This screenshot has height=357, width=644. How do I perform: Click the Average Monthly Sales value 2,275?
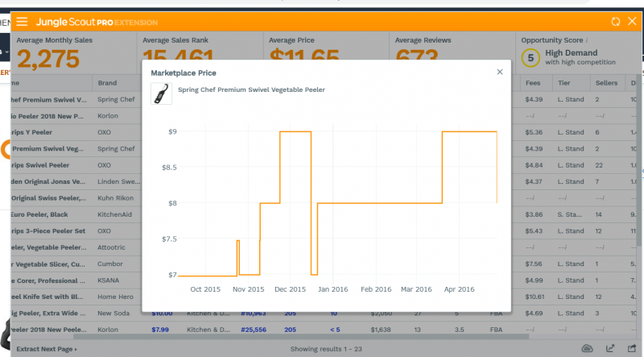tap(48, 59)
